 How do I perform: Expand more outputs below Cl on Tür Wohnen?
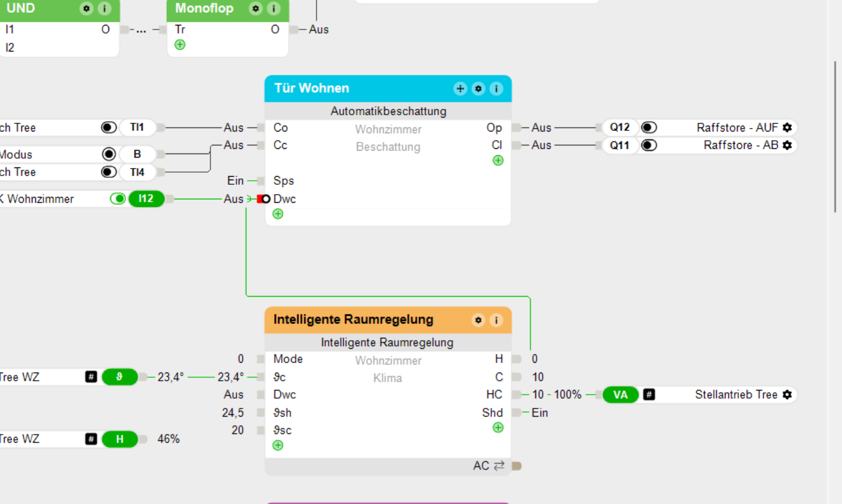[x=498, y=160]
